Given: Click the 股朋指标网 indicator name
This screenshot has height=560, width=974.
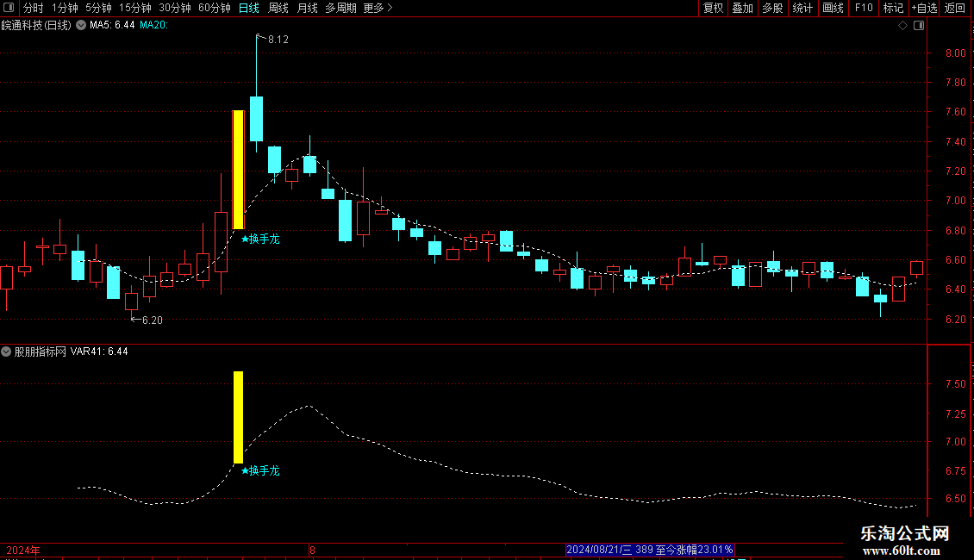Looking at the screenshot, I should (x=40, y=352).
